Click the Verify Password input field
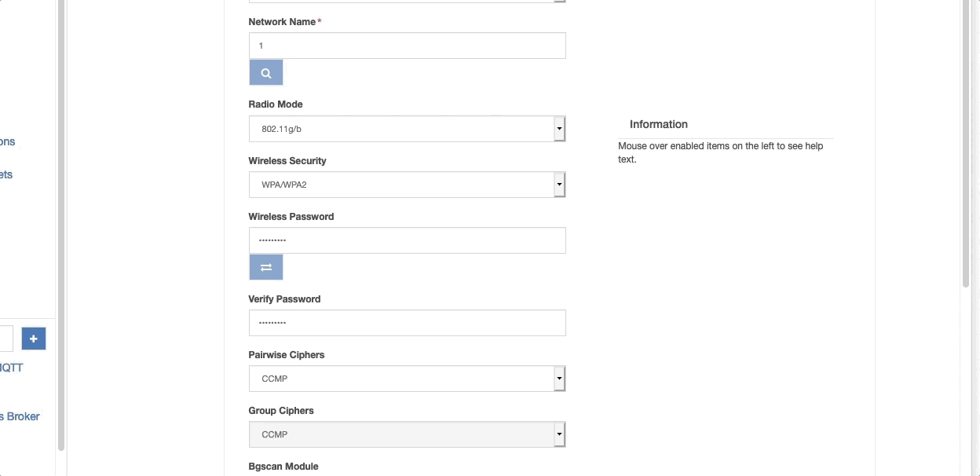The image size is (980, 476). [407, 323]
